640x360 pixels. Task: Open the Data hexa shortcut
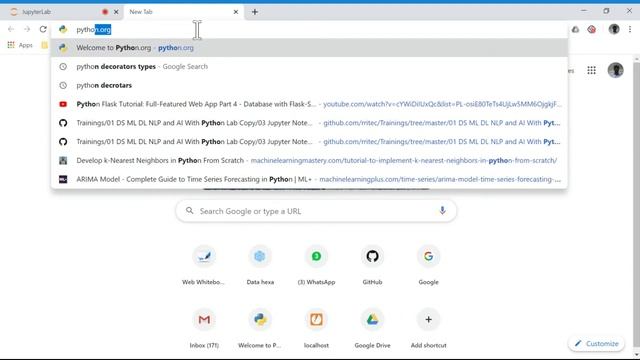point(260,264)
